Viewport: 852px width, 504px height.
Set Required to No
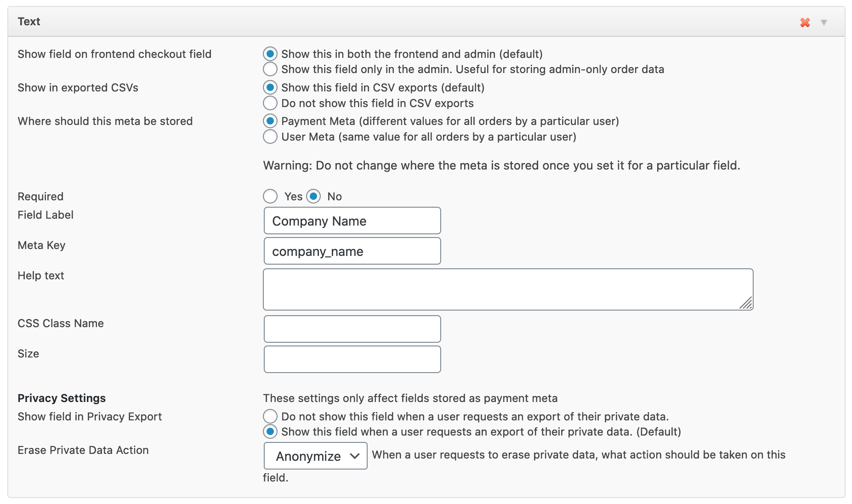pos(313,196)
